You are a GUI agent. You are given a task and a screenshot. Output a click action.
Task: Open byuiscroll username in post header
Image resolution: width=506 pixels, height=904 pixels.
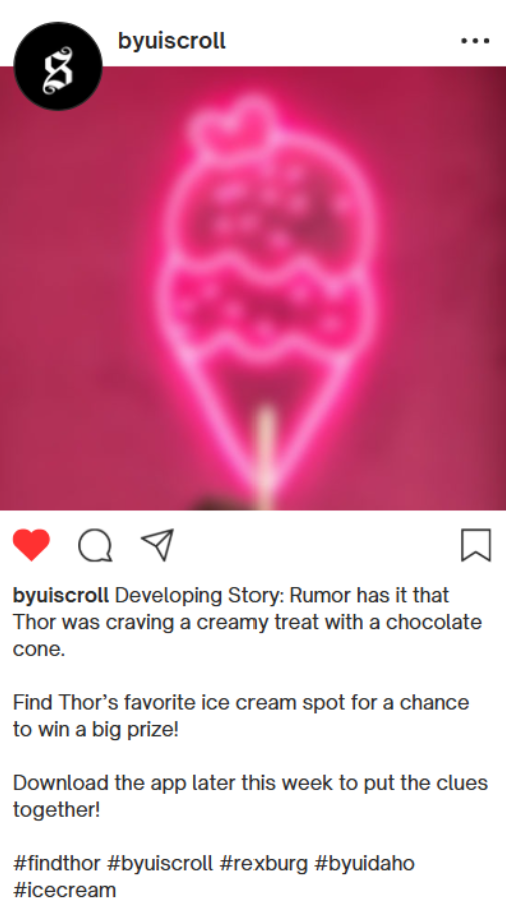pyautogui.click(x=172, y=41)
